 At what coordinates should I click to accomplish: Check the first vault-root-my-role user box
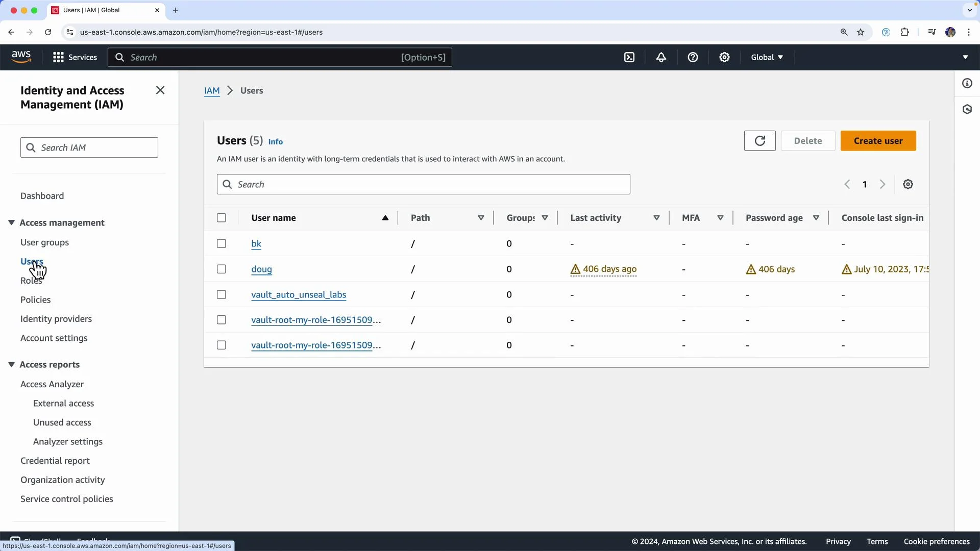(222, 320)
